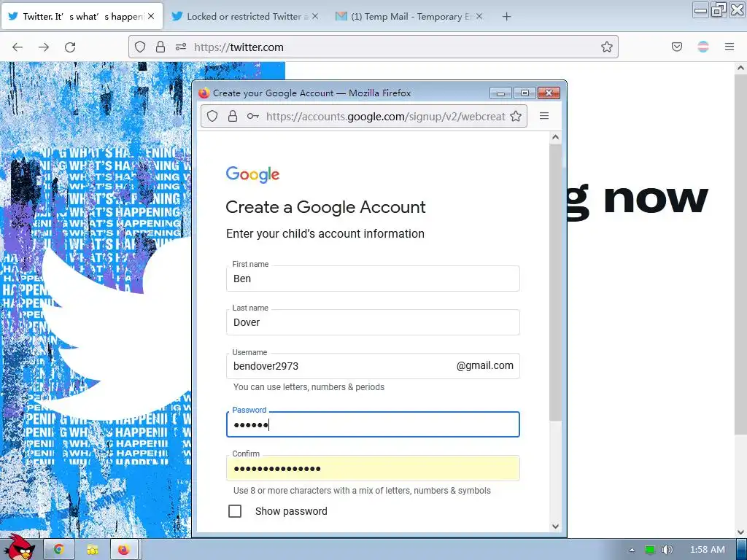The width and height of the screenshot is (747, 560).
Task: Click the Confirm password field
Action: point(373,468)
